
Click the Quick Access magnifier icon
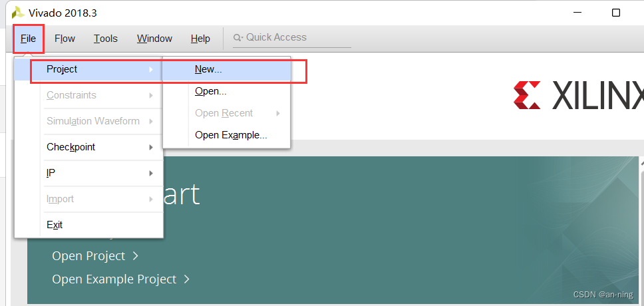tap(238, 38)
